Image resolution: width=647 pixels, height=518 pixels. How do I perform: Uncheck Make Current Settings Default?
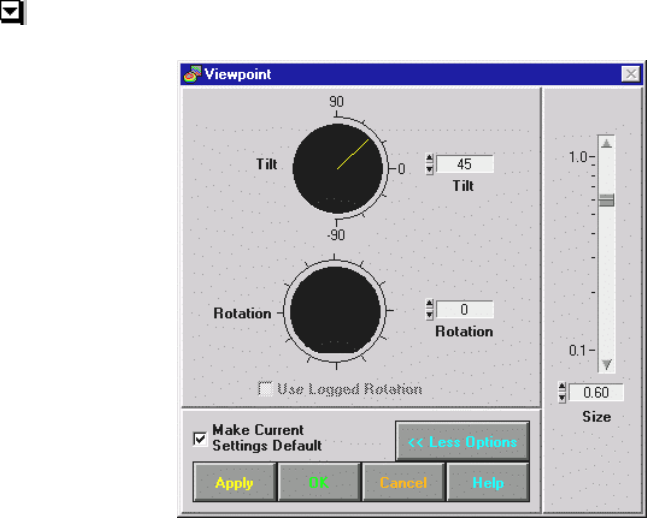[x=200, y=438]
